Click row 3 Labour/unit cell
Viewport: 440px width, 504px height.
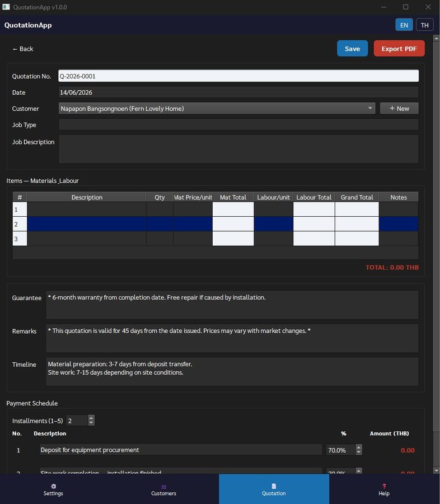point(273,239)
